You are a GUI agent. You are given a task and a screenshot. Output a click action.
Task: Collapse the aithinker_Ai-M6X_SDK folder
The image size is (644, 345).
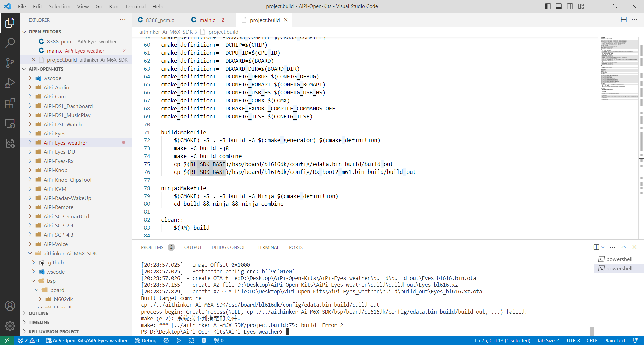click(x=76, y=253)
